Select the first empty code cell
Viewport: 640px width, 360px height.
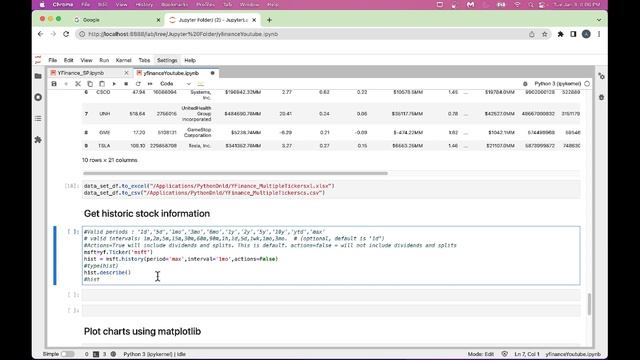(x=331, y=295)
